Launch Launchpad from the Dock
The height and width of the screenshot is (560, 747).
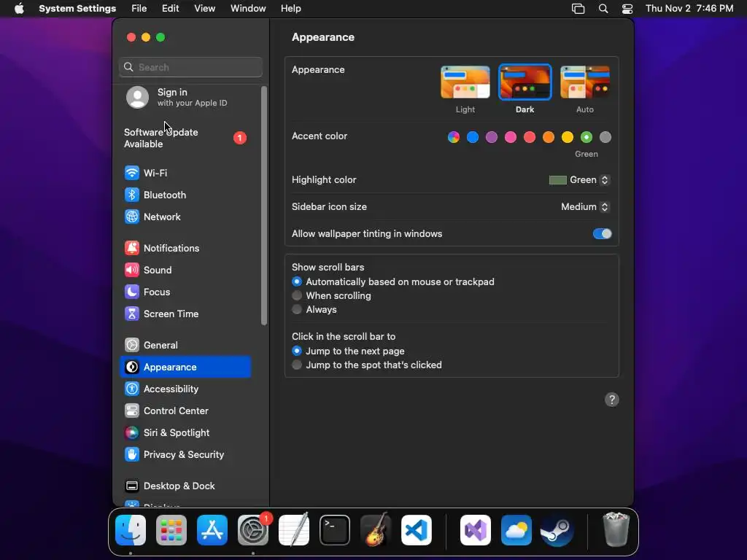[171, 530]
